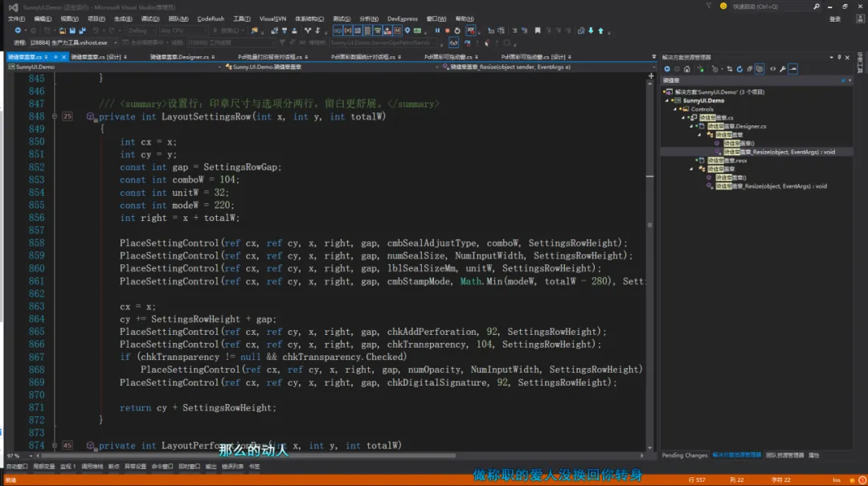Screen dimensions: 868x486
Task: Open the 错误列表 error list tab
Action: (x=232, y=467)
